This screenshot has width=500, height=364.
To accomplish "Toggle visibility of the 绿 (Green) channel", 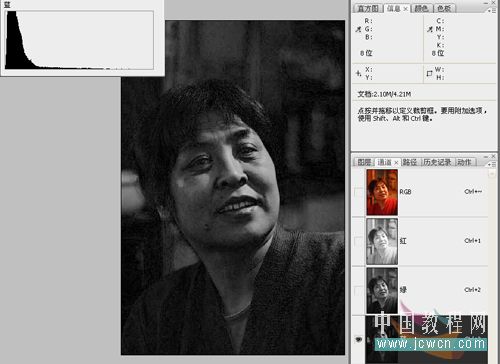I will pos(359,290).
